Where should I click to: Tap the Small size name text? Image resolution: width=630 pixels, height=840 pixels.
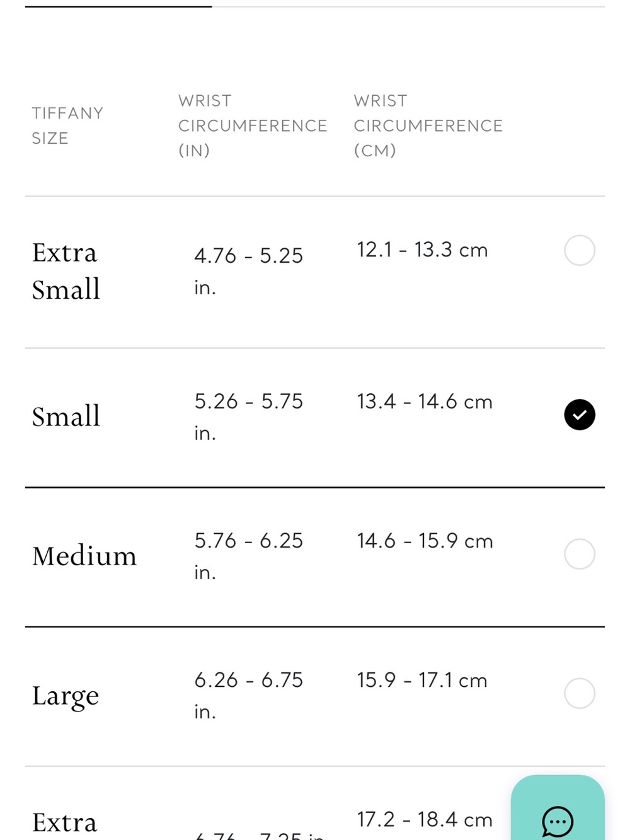pos(66,417)
